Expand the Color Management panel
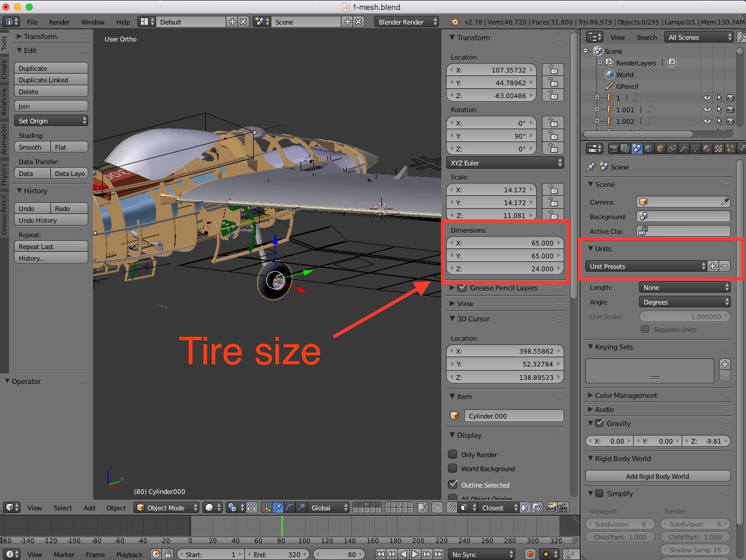Viewport: 746px width, 560px height. point(626,395)
